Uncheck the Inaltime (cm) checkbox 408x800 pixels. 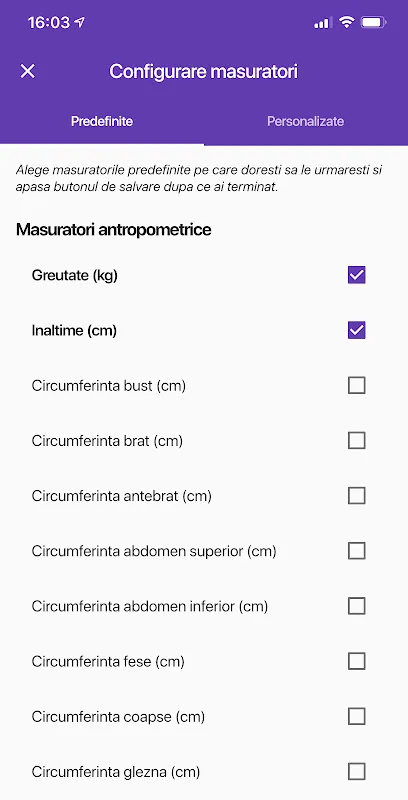coord(356,330)
